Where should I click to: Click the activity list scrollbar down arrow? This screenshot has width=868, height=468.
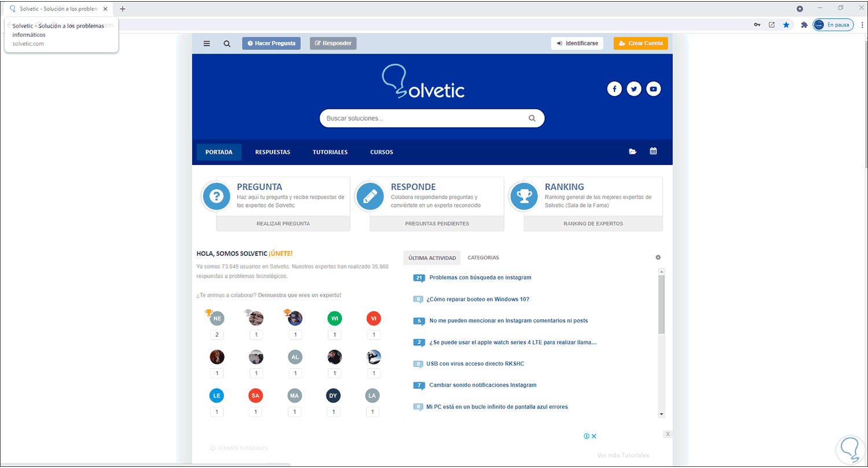661,414
